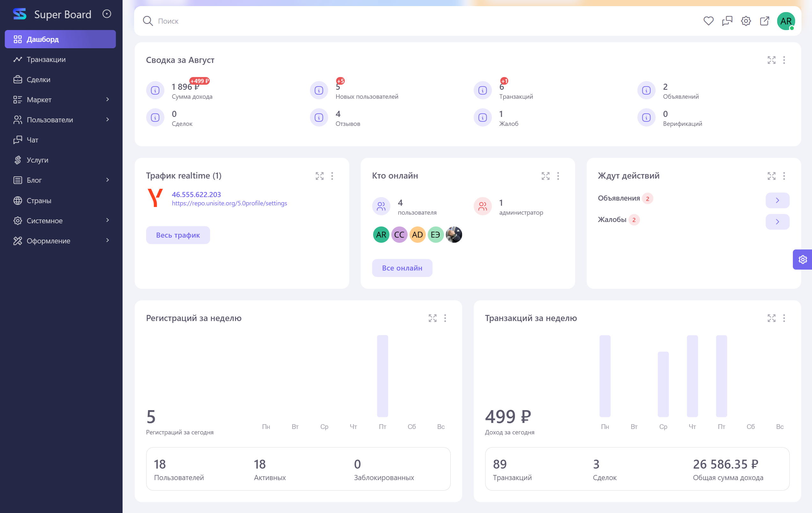Click the settings gear icon in header

(x=746, y=21)
